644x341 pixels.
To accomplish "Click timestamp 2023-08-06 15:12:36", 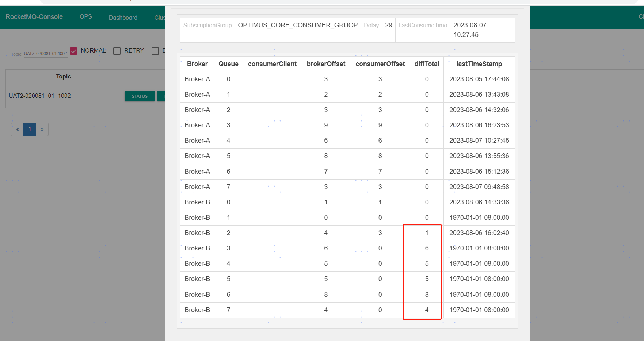I will tap(479, 172).
